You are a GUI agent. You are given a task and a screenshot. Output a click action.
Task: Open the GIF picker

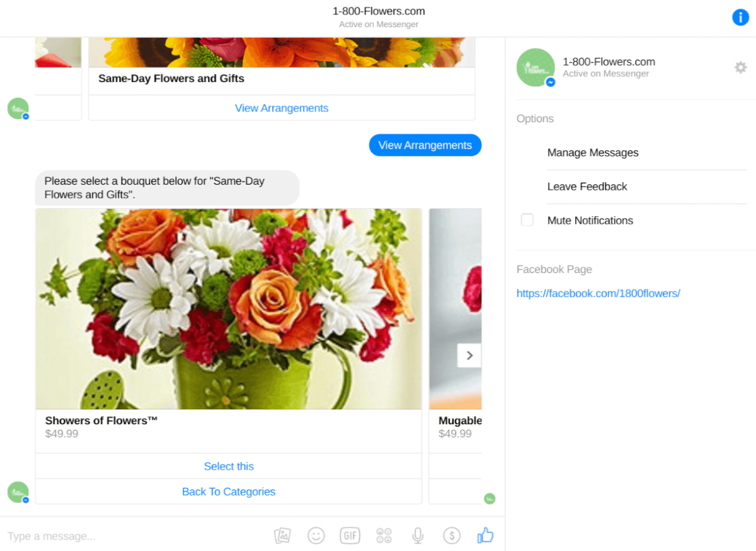[x=350, y=536]
